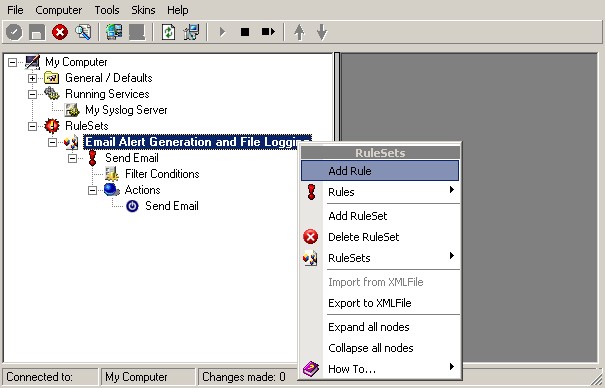
Task: Collapse the My Computer root node
Action: coord(13,62)
